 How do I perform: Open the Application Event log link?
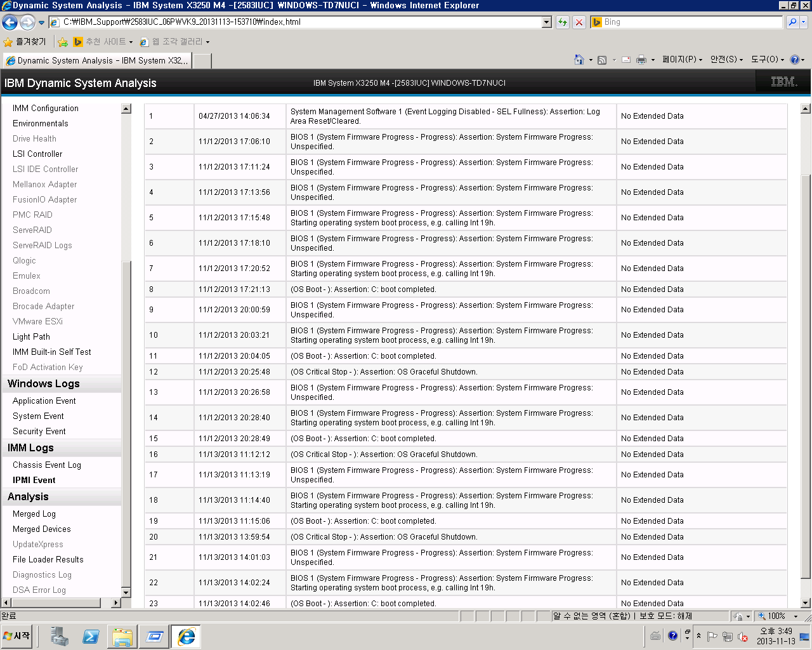(x=44, y=401)
